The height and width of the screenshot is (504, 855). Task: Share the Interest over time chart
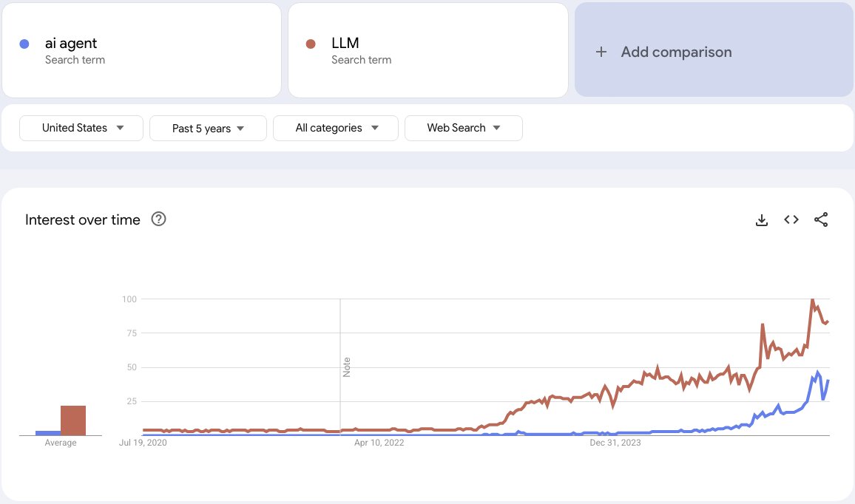tap(821, 219)
